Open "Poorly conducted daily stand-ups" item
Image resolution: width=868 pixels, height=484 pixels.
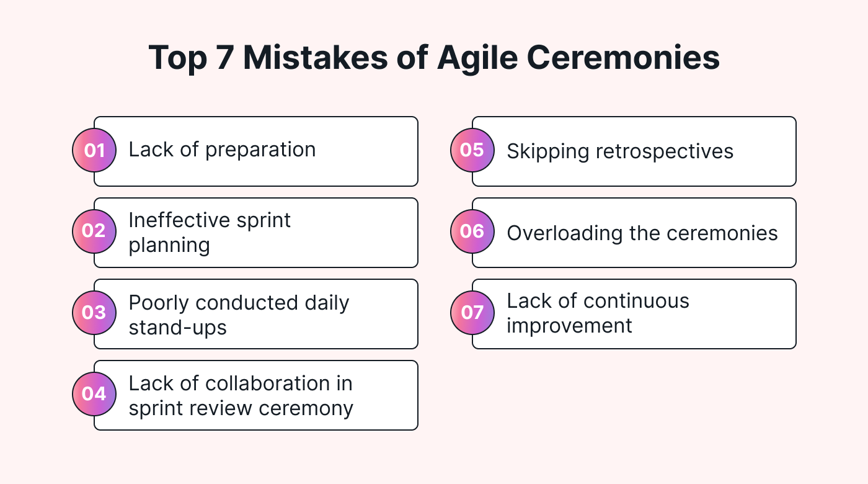click(239, 314)
